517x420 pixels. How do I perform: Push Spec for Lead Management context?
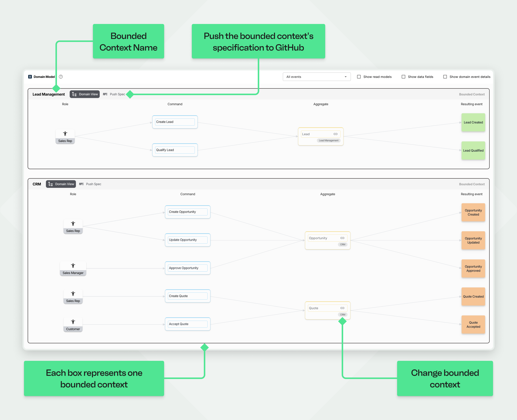point(117,94)
